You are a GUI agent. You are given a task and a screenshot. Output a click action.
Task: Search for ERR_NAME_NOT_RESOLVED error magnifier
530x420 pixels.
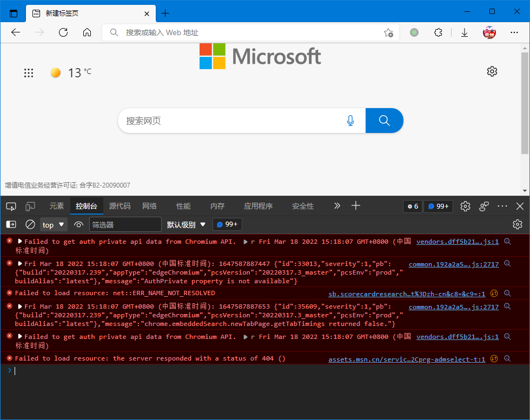click(507, 294)
